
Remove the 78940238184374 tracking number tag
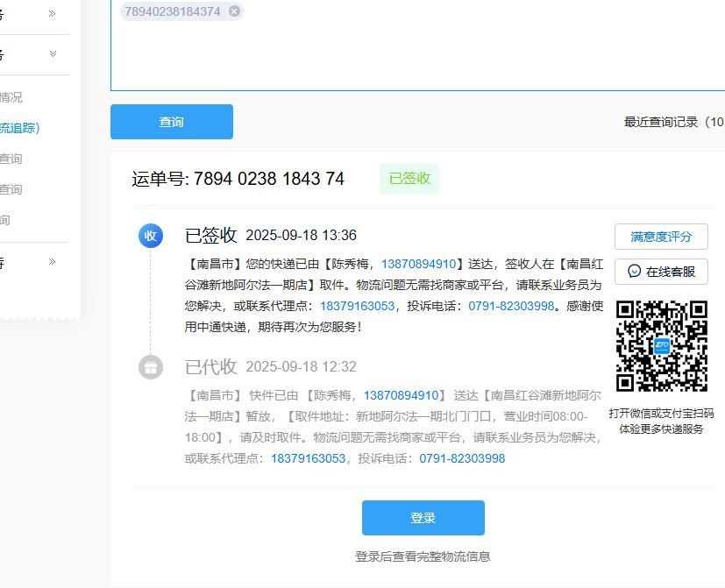(234, 11)
